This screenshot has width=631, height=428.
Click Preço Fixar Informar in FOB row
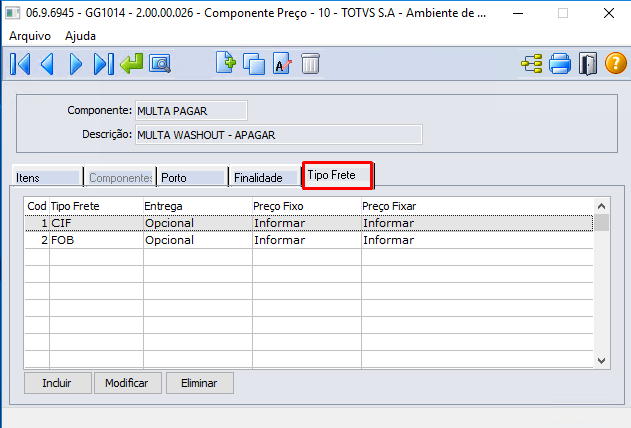point(388,240)
